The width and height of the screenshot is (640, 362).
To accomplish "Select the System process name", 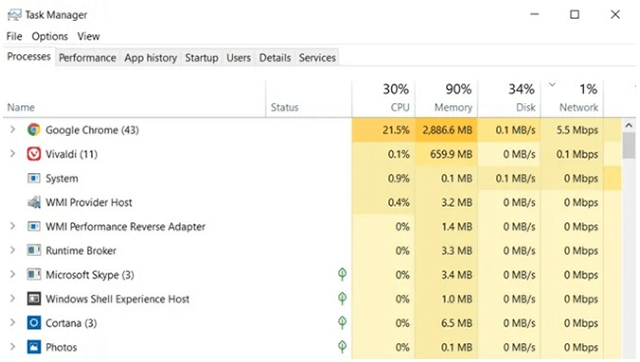I will [62, 178].
